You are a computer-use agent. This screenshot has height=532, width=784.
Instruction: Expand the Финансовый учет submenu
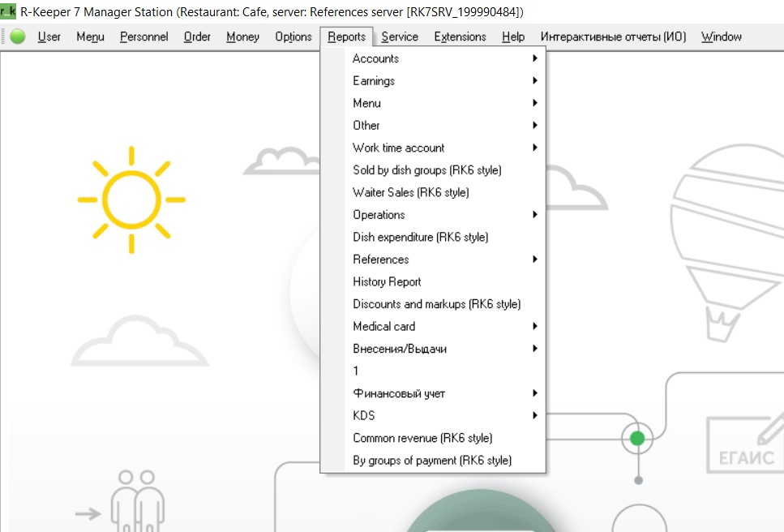(432, 393)
